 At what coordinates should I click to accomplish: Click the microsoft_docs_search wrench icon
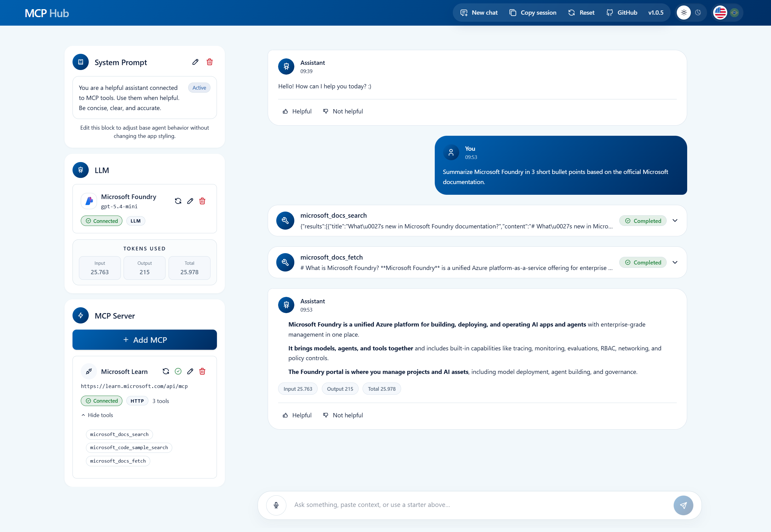[285, 221]
